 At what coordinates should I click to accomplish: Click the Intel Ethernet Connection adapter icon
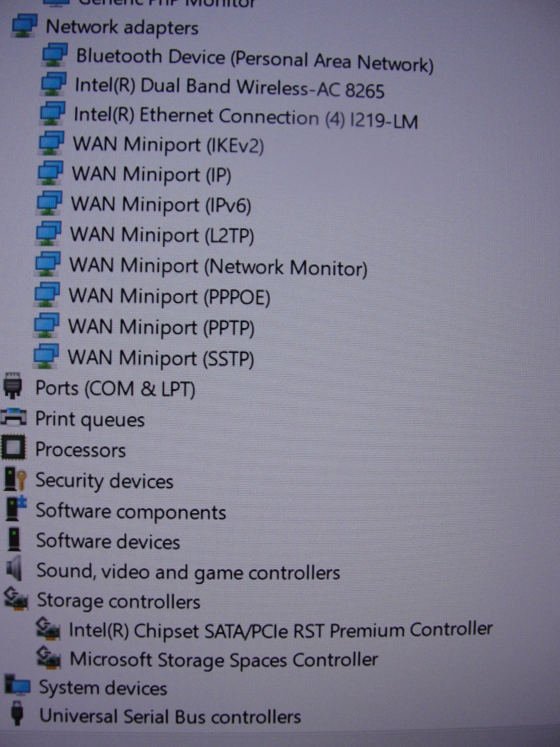pyautogui.click(x=52, y=113)
